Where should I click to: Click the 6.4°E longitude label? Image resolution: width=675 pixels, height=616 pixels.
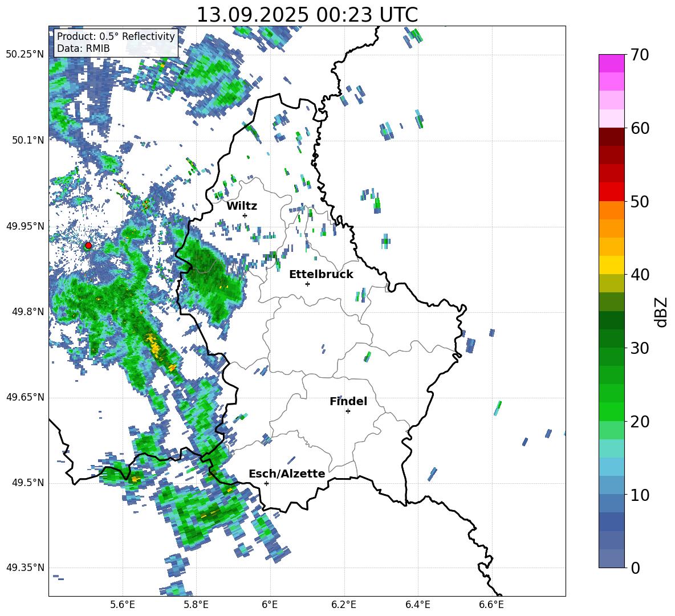[417, 605]
